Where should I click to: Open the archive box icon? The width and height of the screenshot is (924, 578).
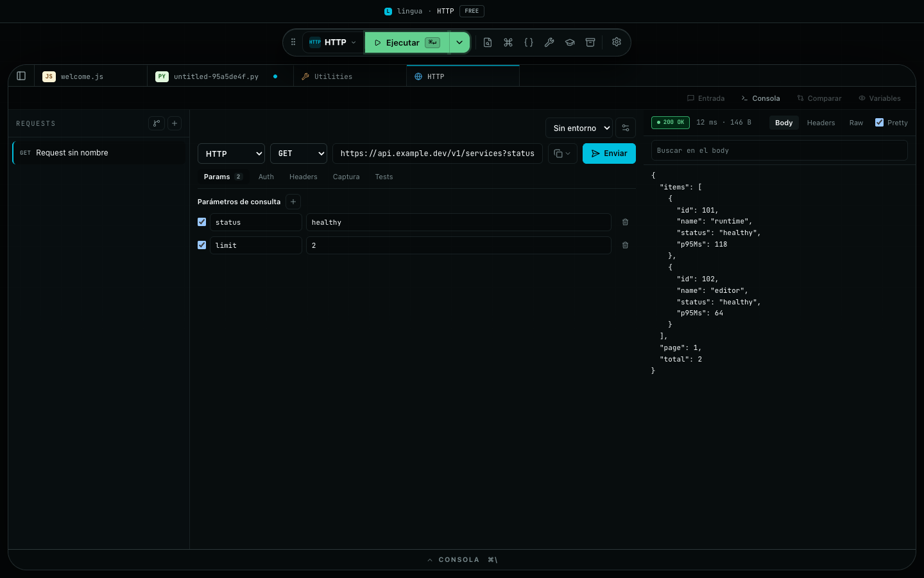[590, 42]
